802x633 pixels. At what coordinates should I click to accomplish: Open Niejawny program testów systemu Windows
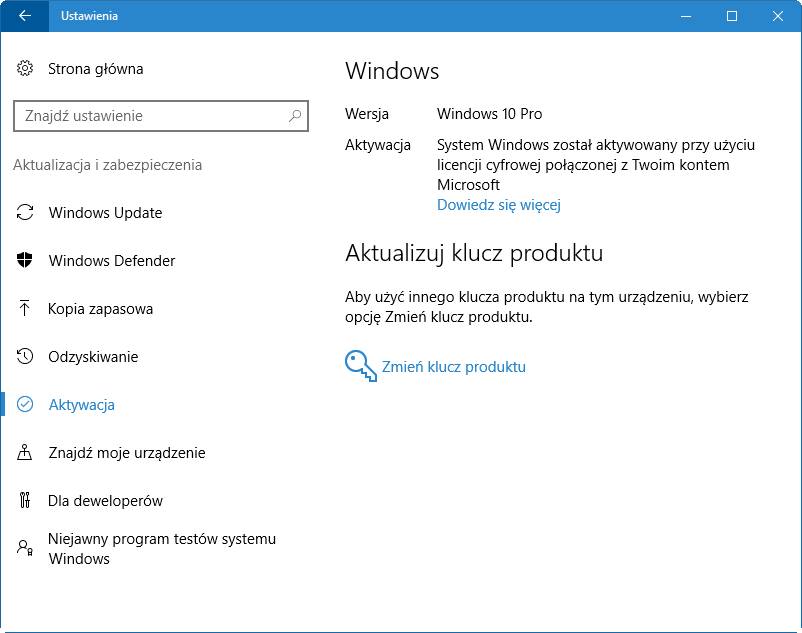[162, 549]
